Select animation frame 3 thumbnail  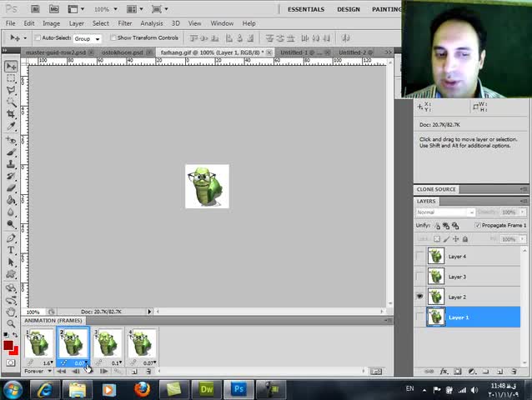pyautogui.click(x=108, y=342)
